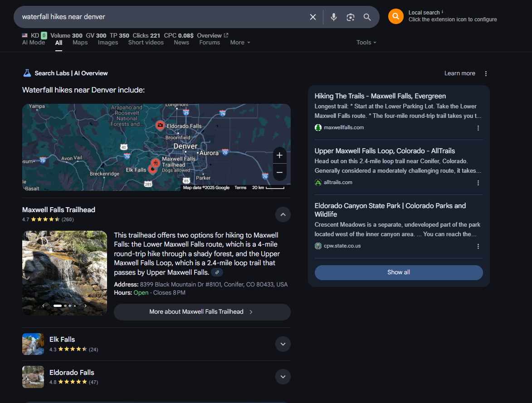Open options for alltrails.com result
This screenshot has width=532, height=403.
478,183
